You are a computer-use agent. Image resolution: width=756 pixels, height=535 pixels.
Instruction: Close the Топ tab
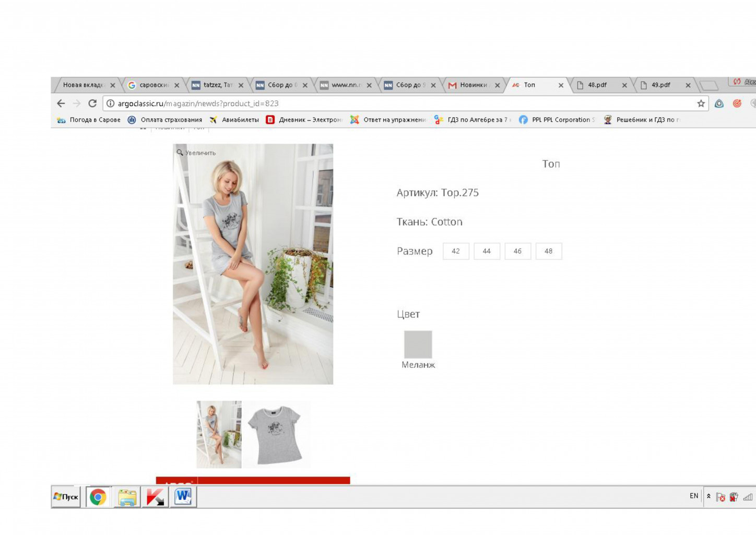(x=561, y=85)
